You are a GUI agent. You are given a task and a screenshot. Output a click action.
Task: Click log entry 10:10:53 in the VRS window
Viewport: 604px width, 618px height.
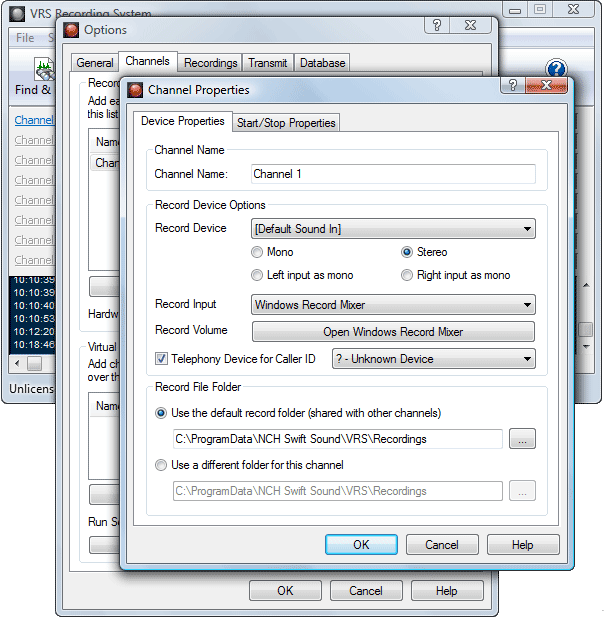34,318
